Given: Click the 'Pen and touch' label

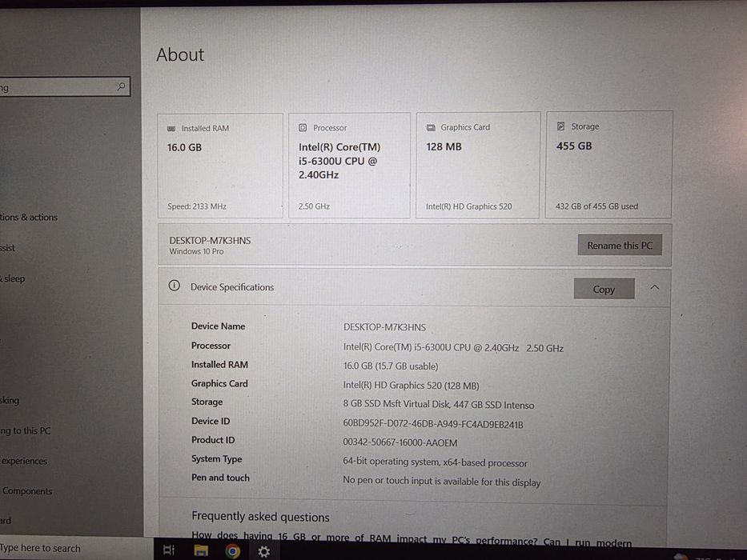Looking at the screenshot, I should (x=220, y=478).
